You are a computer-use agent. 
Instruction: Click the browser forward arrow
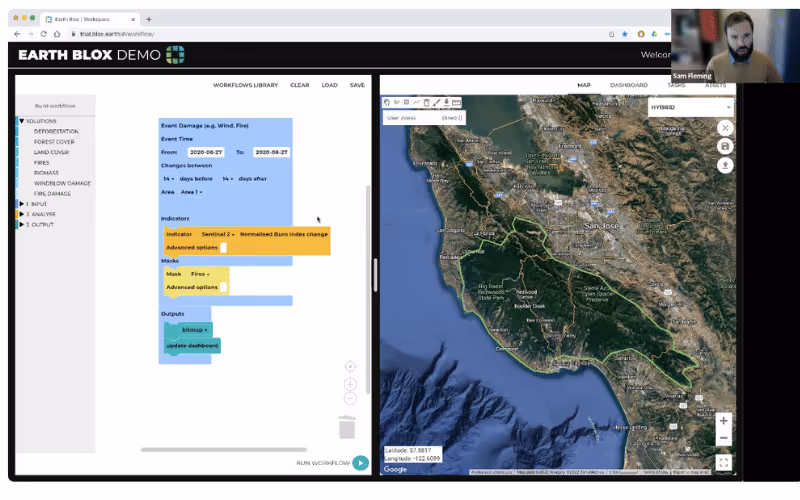tap(30, 34)
